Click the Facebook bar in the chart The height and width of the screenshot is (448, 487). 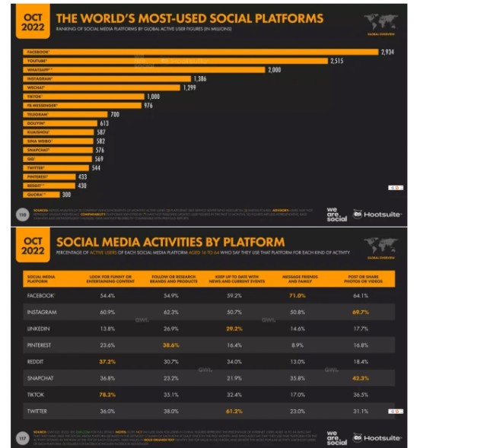point(201,52)
